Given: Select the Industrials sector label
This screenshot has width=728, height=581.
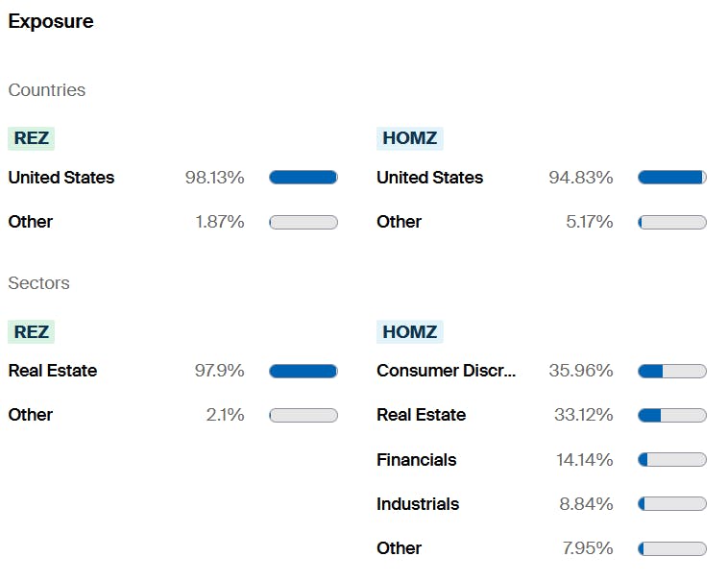Looking at the screenshot, I should [x=418, y=504].
